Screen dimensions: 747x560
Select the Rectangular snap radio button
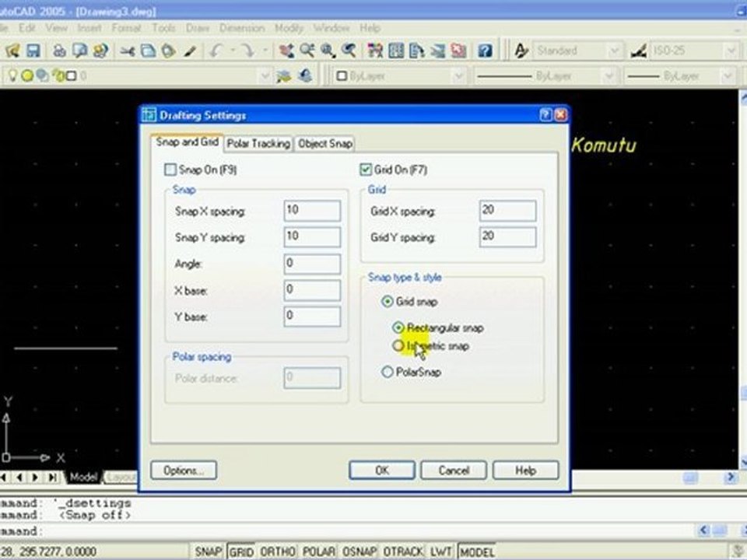pyautogui.click(x=398, y=327)
